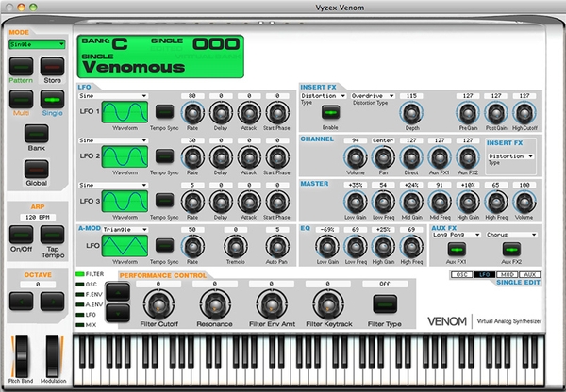Click the LFO 3 Start Phase knob
566x392 pixels.
[x=277, y=202]
